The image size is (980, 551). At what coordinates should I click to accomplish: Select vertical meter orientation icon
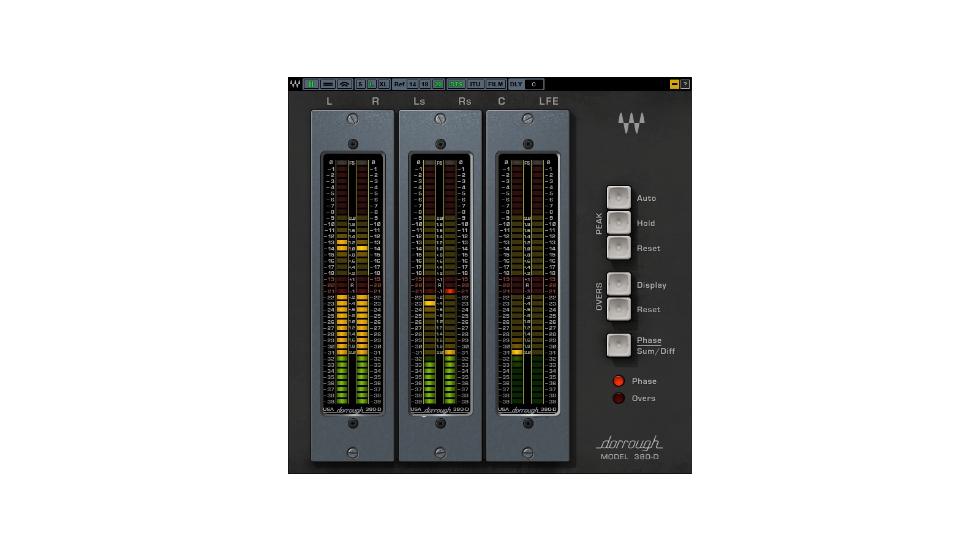click(311, 84)
